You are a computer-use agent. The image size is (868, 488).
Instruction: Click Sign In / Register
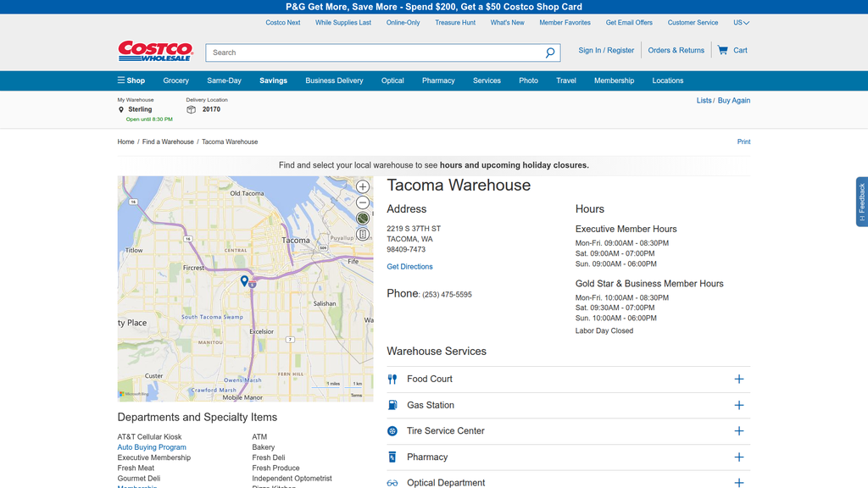(x=606, y=50)
